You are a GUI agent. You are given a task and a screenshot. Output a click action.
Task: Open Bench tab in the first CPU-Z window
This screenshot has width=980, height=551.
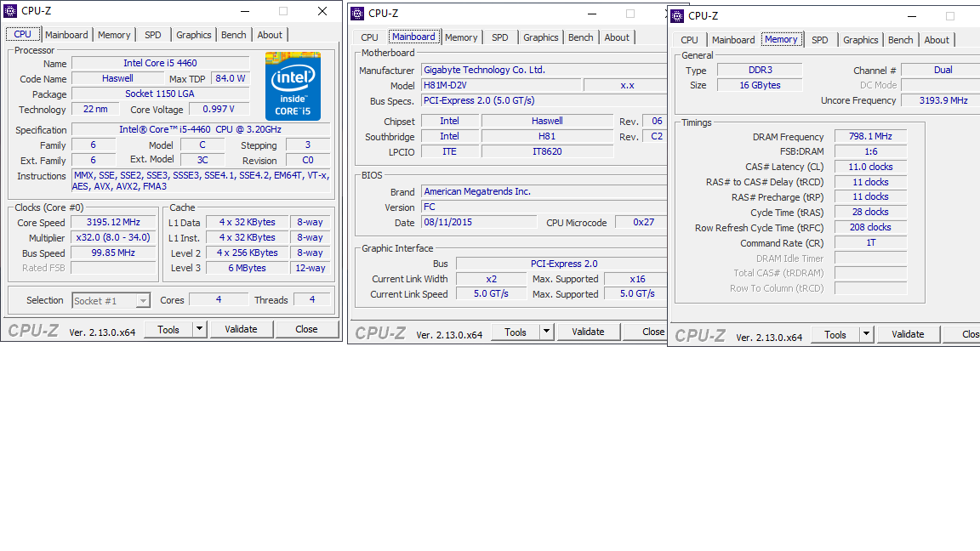234,35
